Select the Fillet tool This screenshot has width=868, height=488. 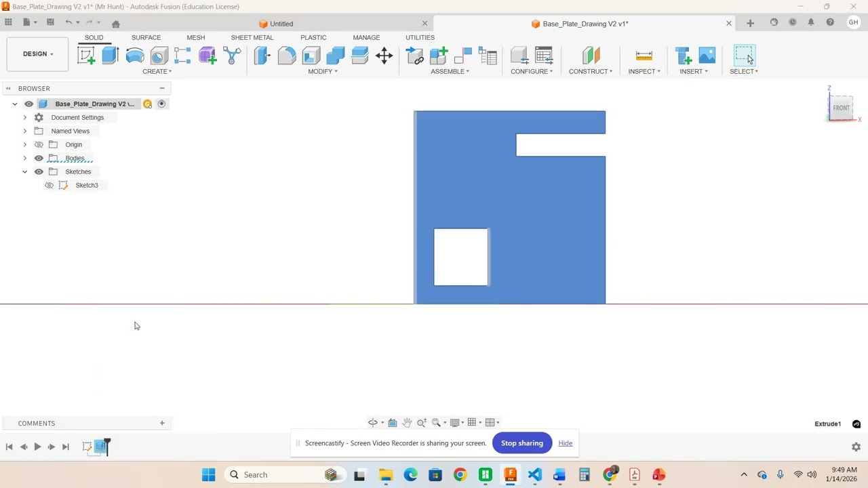coord(286,56)
